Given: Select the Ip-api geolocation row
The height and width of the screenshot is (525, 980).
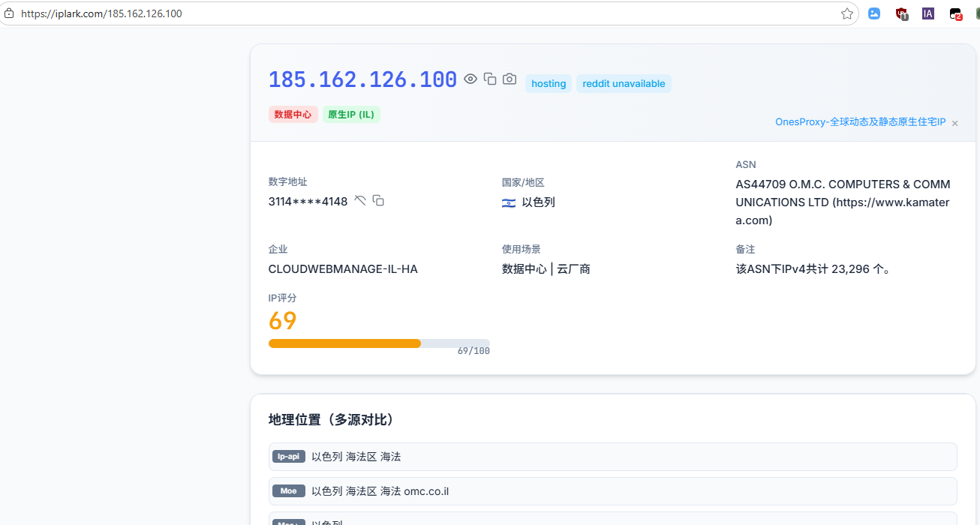Looking at the screenshot, I should click(612, 457).
